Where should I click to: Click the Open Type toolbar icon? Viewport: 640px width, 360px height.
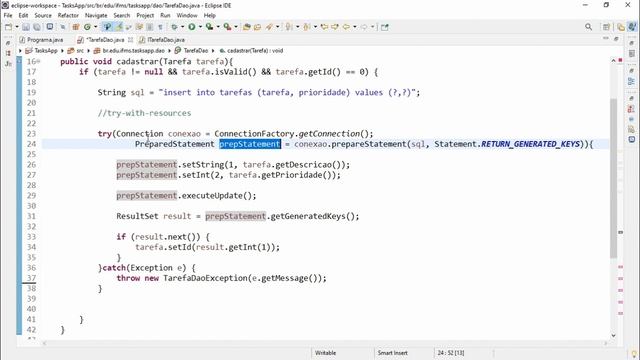(x=247, y=27)
